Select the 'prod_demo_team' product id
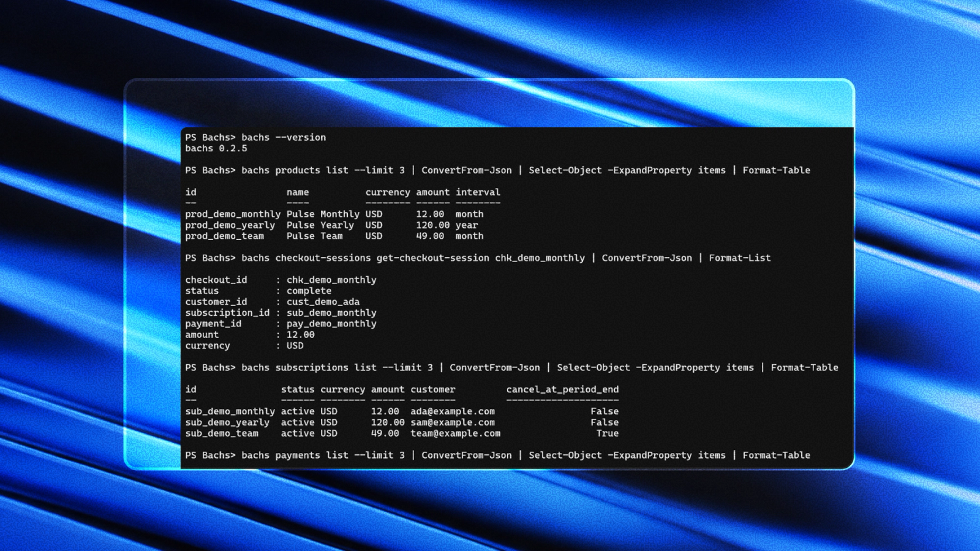The height and width of the screenshot is (551, 980). [225, 236]
